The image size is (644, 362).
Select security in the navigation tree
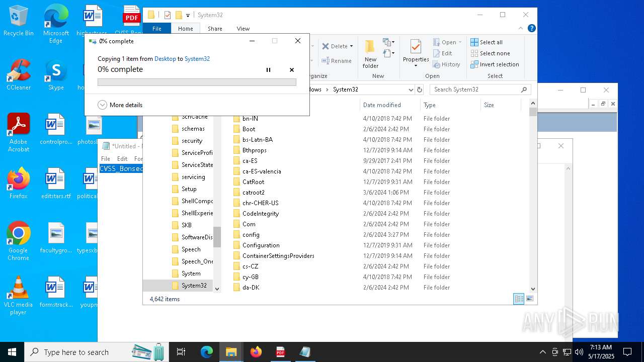point(192,141)
